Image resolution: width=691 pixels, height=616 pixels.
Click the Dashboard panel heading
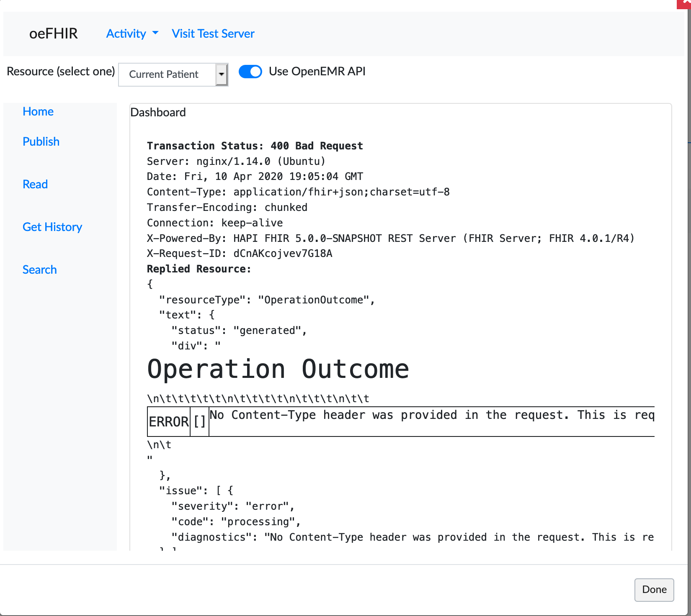[158, 112]
